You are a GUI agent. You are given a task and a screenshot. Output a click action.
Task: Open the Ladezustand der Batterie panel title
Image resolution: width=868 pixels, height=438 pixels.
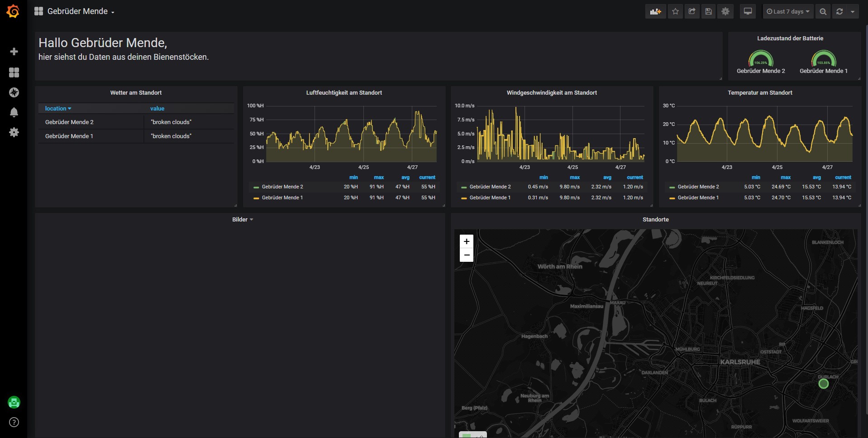pyautogui.click(x=790, y=39)
